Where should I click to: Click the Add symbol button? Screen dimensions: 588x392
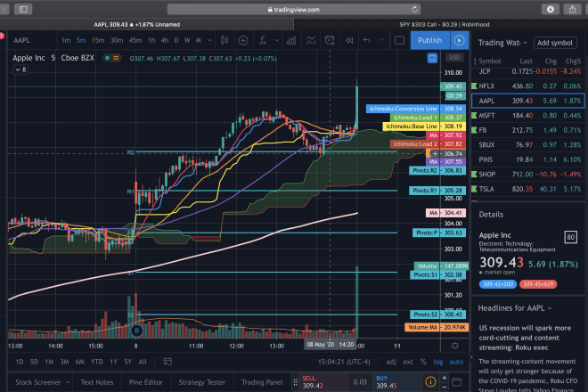pyautogui.click(x=555, y=43)
